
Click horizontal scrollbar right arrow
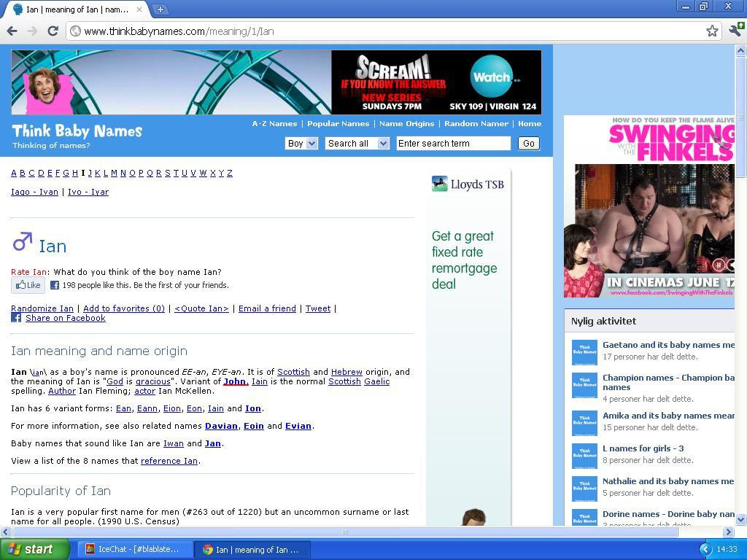coord(729,532)
